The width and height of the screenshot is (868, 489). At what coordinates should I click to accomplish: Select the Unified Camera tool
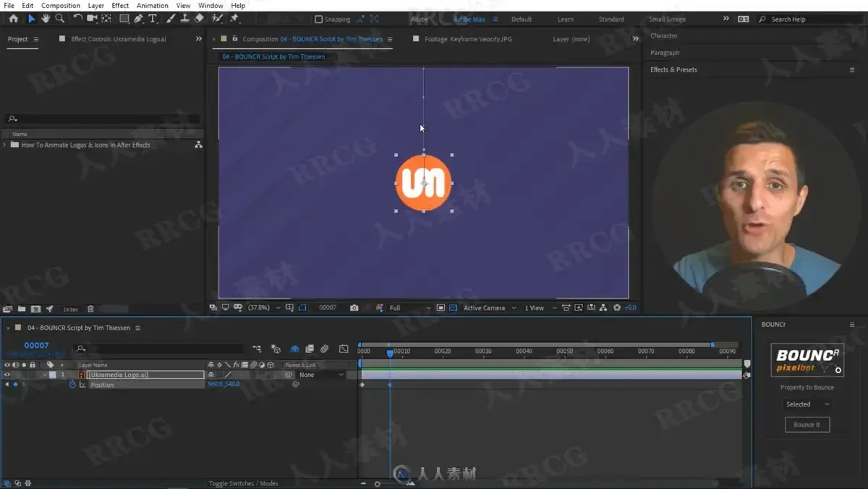(x=92, y=19)
